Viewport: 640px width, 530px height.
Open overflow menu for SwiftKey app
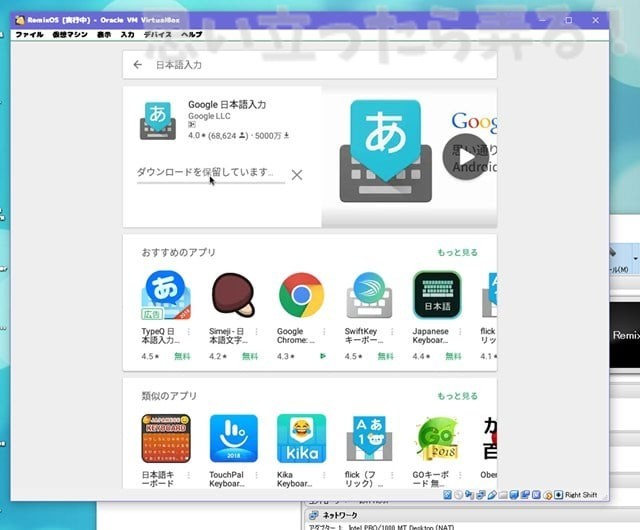click(392, 331)
